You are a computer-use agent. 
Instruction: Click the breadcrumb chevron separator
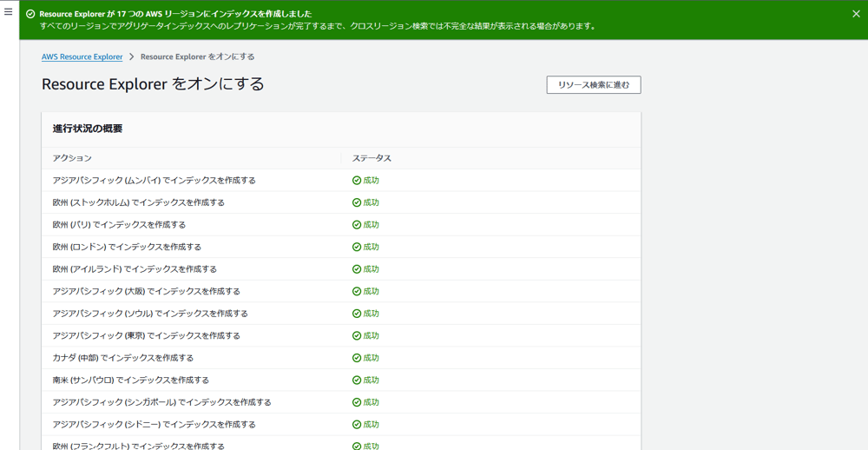(x=132, y=56)
